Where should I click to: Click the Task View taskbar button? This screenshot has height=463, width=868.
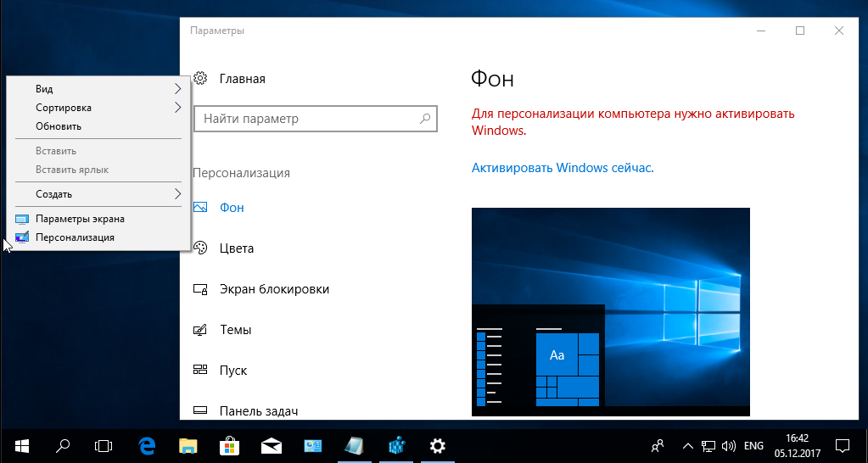tap(104, 445)
